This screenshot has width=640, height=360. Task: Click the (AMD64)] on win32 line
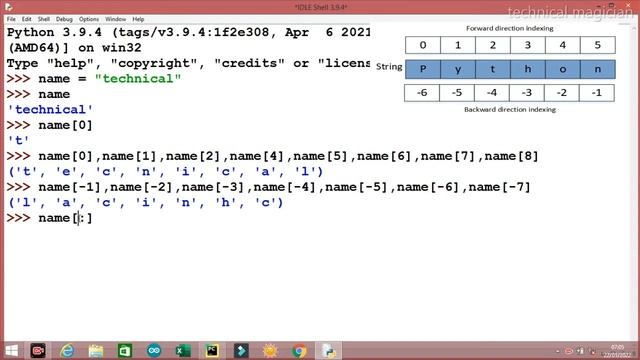pyautogui.click(x=74, y=48)
